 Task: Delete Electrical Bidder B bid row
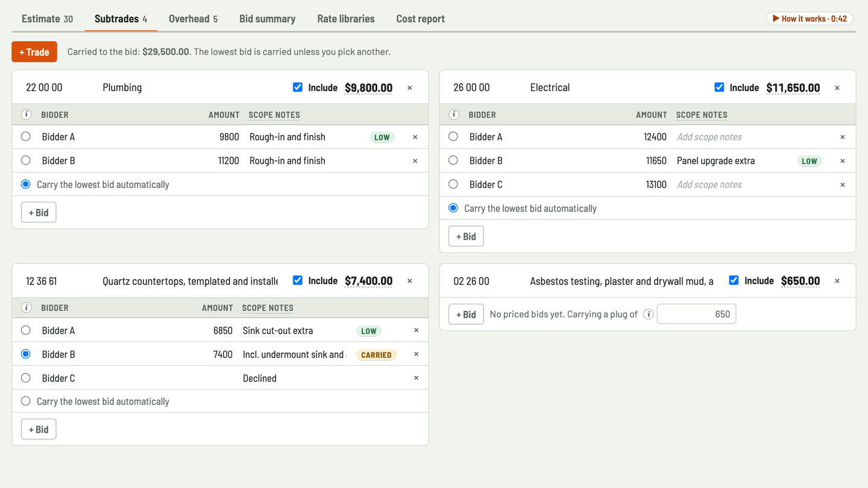(843, 161)
